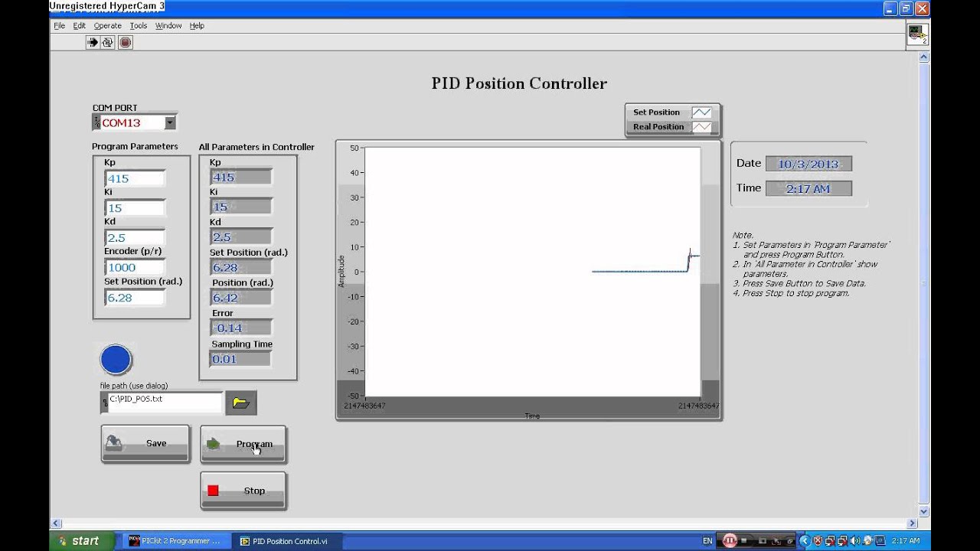Toggle the blue round LED indicator
The image size is (980, 551).
[116, 360]
